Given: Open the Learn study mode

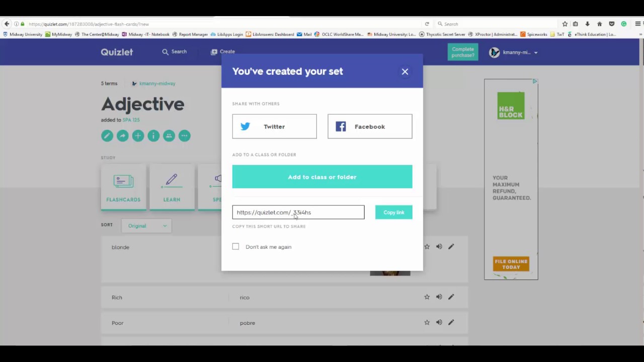Looking at the screenshot, I should click(x=172, y=187).
